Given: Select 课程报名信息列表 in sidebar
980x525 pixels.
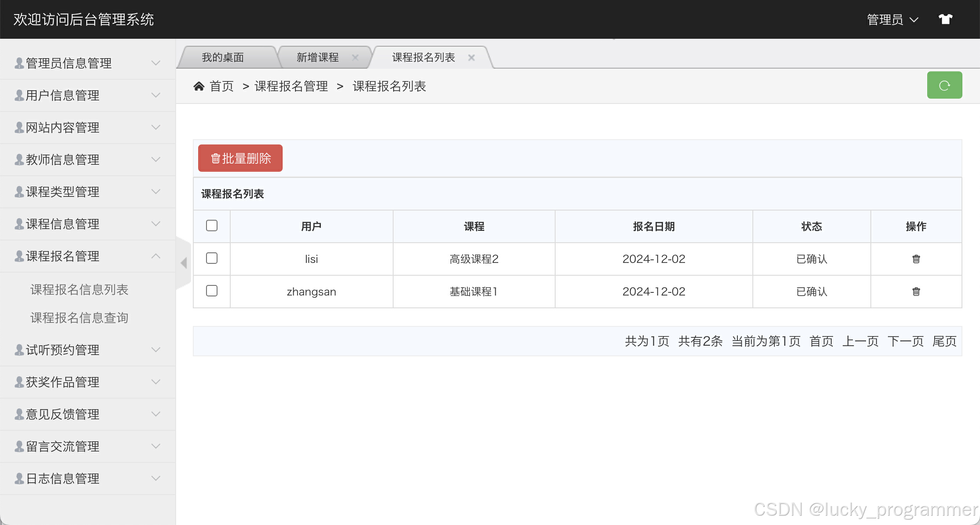Looking at the screenshot, I should click(79, 289).
